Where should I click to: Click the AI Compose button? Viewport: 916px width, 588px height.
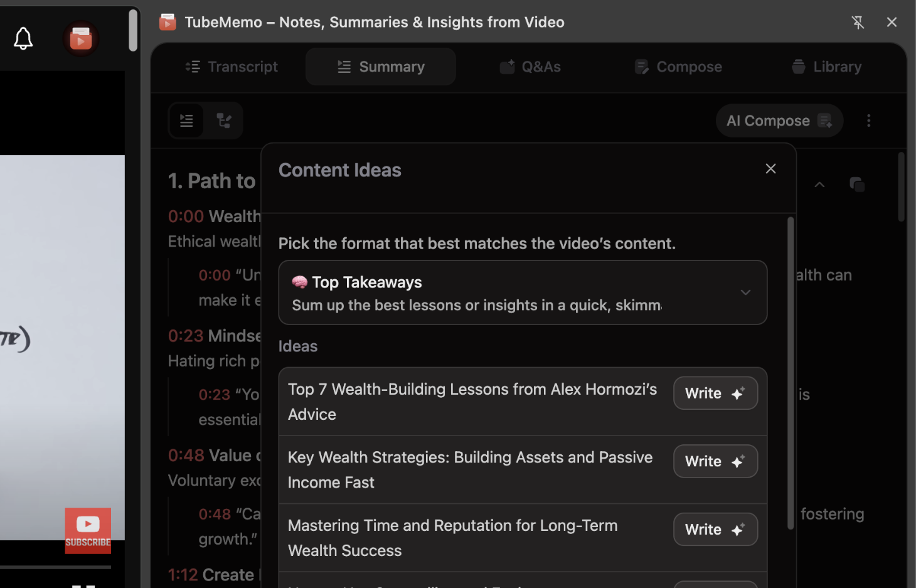point(779,120)
